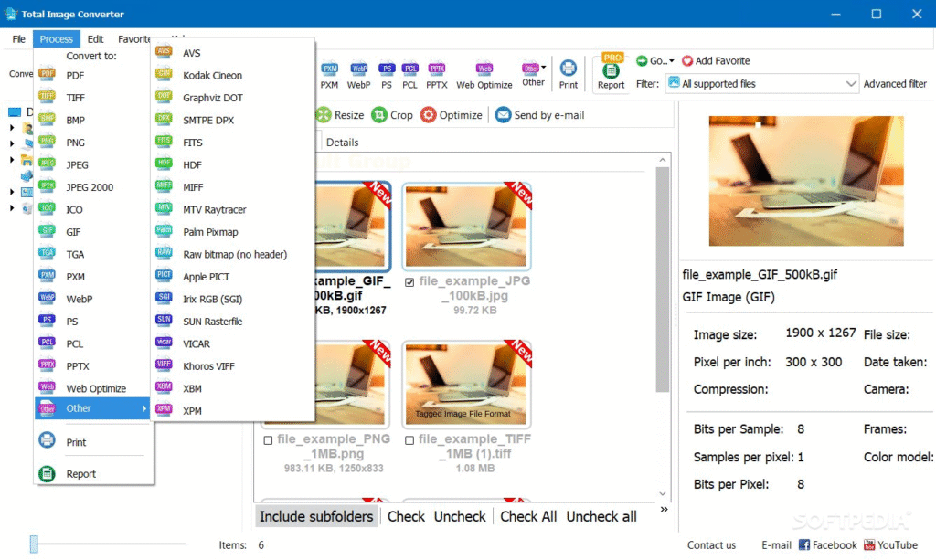This screenshot has width=936, height=560.
Task: Open the PRO Report toolbar icon
Action: (x=611, y=72)
